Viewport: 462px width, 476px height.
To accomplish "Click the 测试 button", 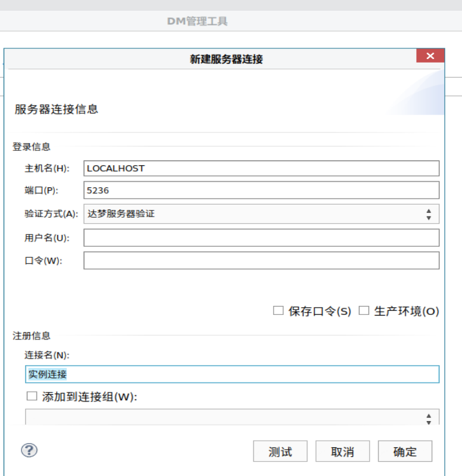I will 280,452.
